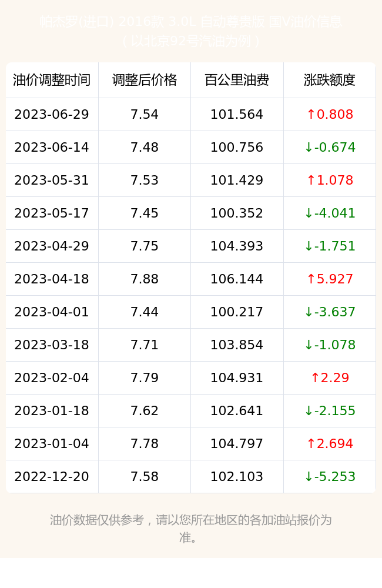Select the 2023-03-18 date cell
Screen dimensions: 382x588
tap(52, 345)
